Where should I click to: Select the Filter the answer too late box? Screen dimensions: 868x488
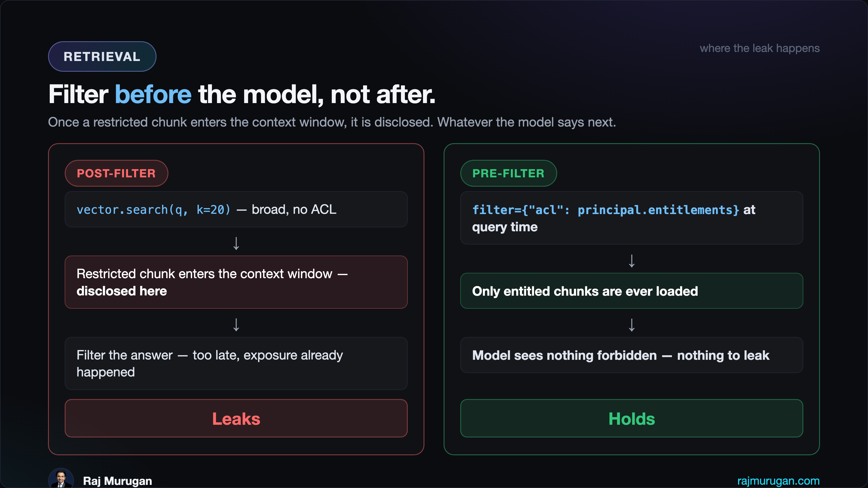point(236,363)
